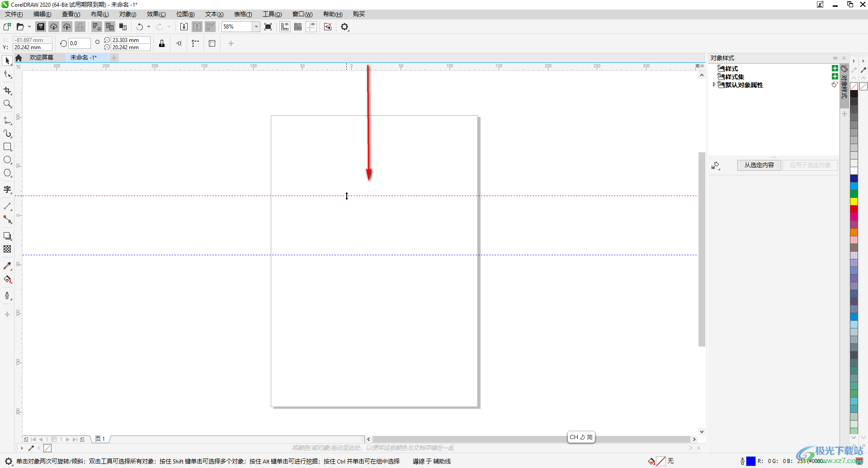Open the undo history dropdown arrow
The image size is (868, 468).
(149, 27)
